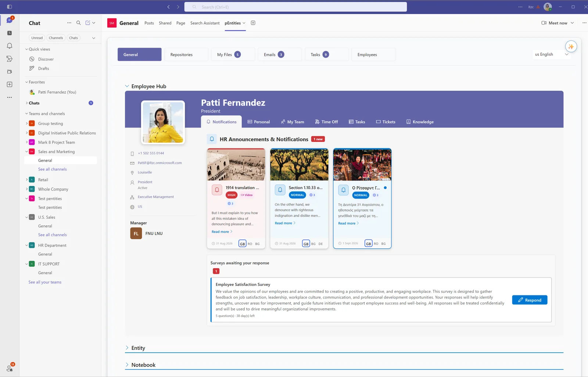Open the title bar settings ellipsis
Screen dimensions: 588x377
click(x=520, y=7)
